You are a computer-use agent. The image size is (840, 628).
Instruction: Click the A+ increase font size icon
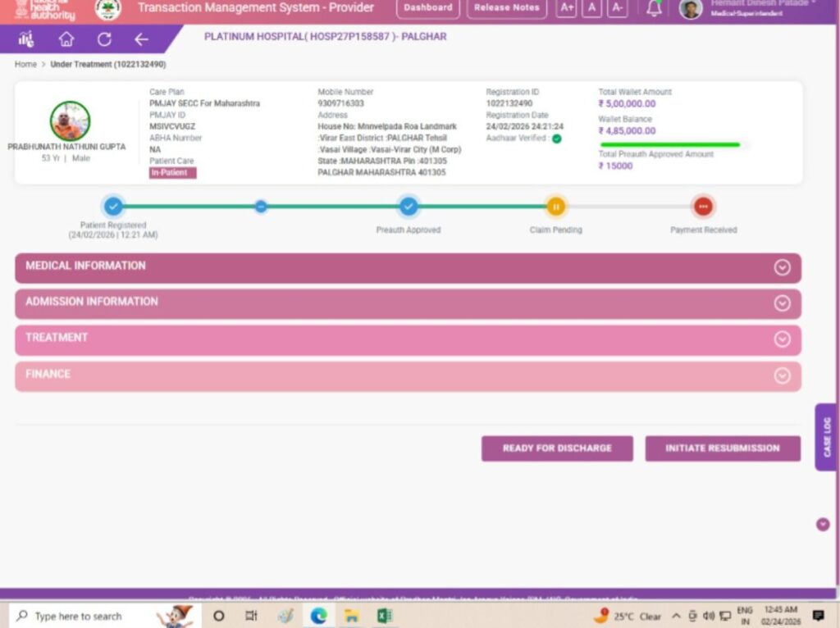point(566,7)
